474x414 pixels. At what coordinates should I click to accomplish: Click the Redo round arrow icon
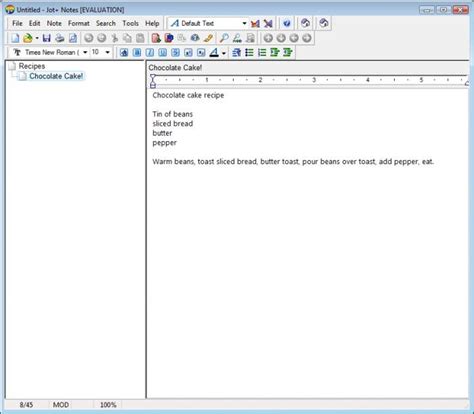pyautogui.click(x=102, y=38)
